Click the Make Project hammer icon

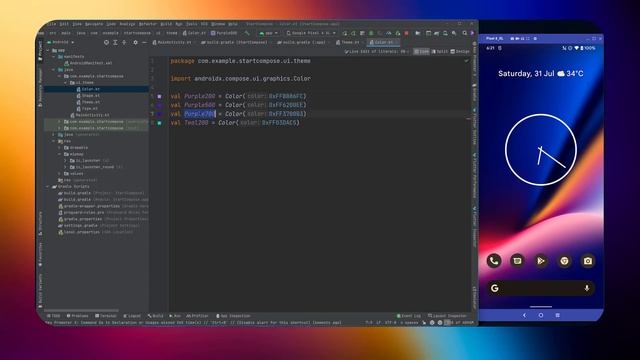(x=247, y=33)
